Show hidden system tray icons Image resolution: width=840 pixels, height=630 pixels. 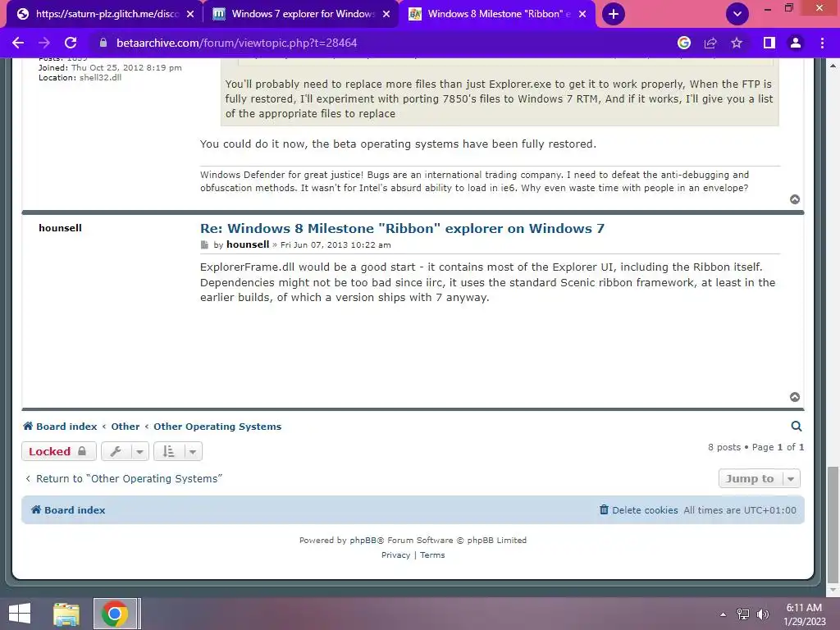[x=723, y=614]
